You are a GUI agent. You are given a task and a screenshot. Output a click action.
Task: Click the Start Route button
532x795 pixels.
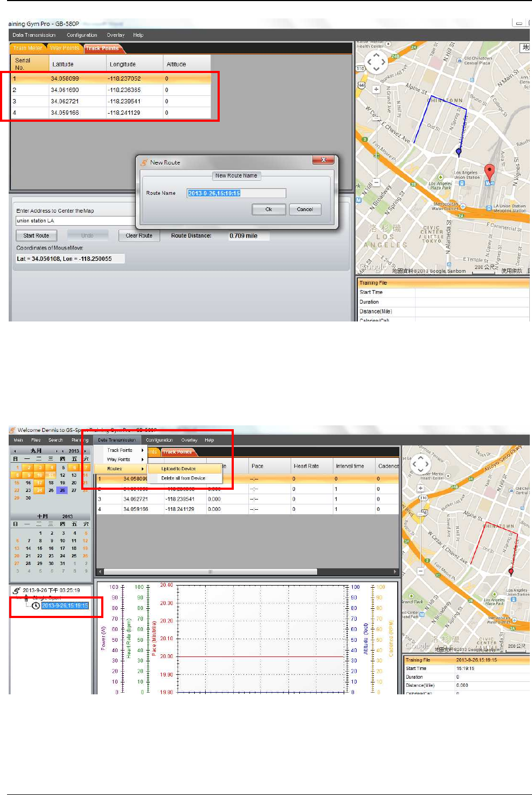click(x=36, y=235)
